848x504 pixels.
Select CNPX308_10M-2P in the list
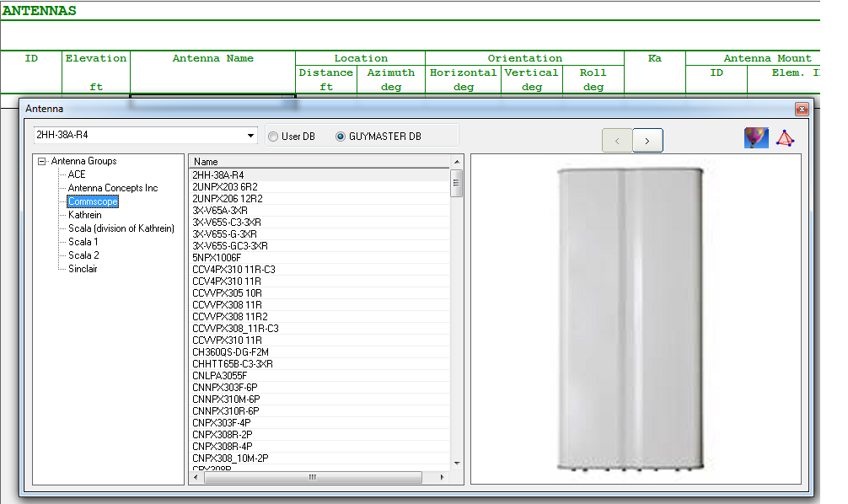[319, 458]
